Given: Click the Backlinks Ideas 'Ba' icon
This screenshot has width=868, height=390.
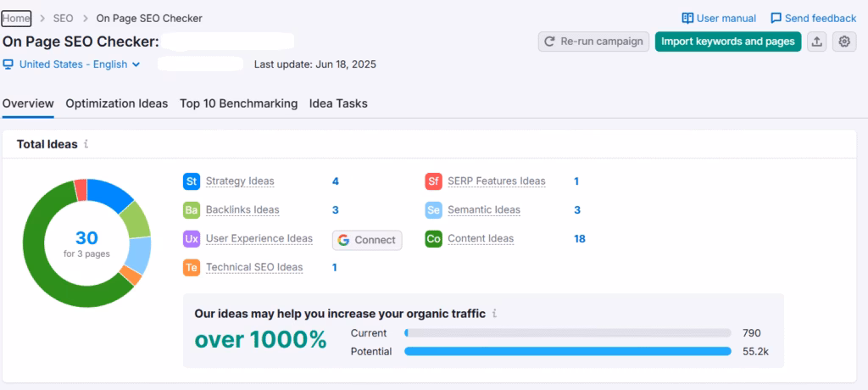Looking at the screenshot, I should click(x=192, y=210).
